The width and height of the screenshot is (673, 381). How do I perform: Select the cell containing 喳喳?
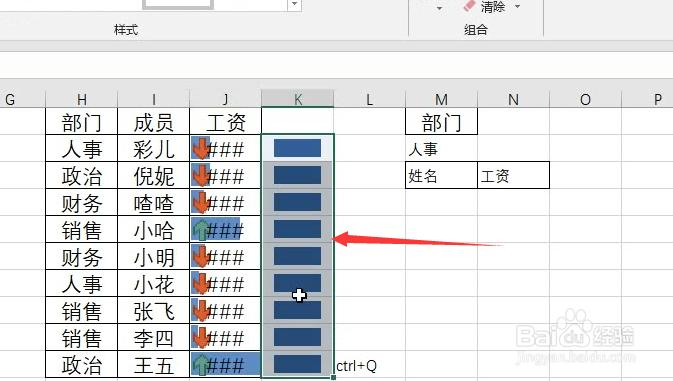154,202
